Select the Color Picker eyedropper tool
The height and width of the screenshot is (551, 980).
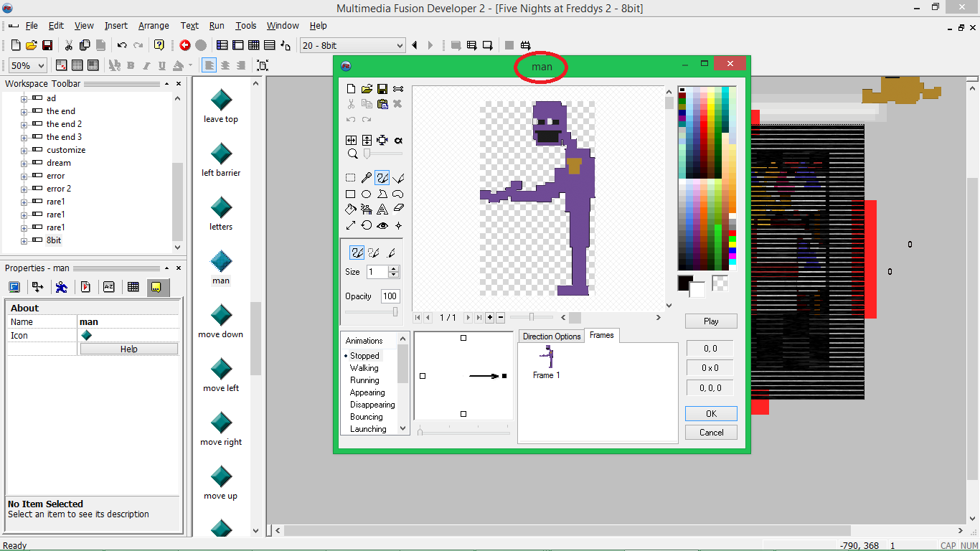coord(367,177)
